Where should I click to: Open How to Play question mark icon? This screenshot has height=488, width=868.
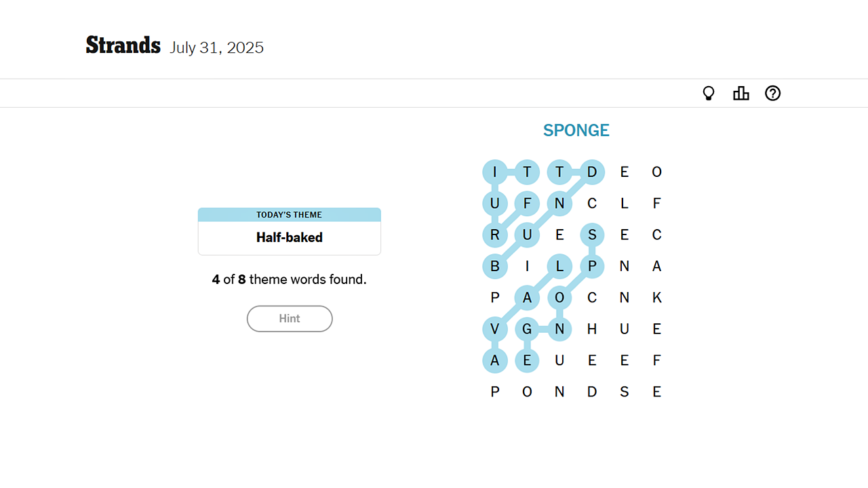click(772, 93)
